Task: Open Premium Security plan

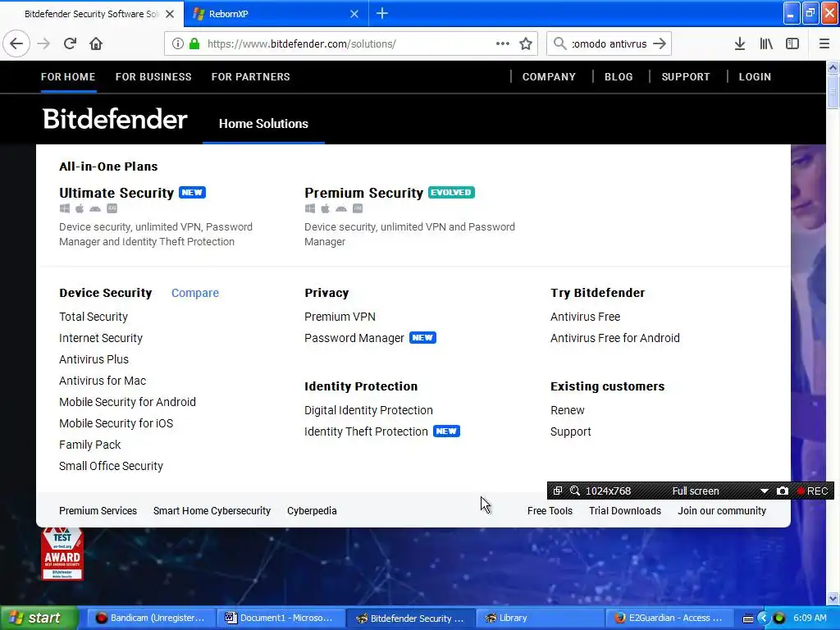Action: pyautogui.click(x=363, y=193)
